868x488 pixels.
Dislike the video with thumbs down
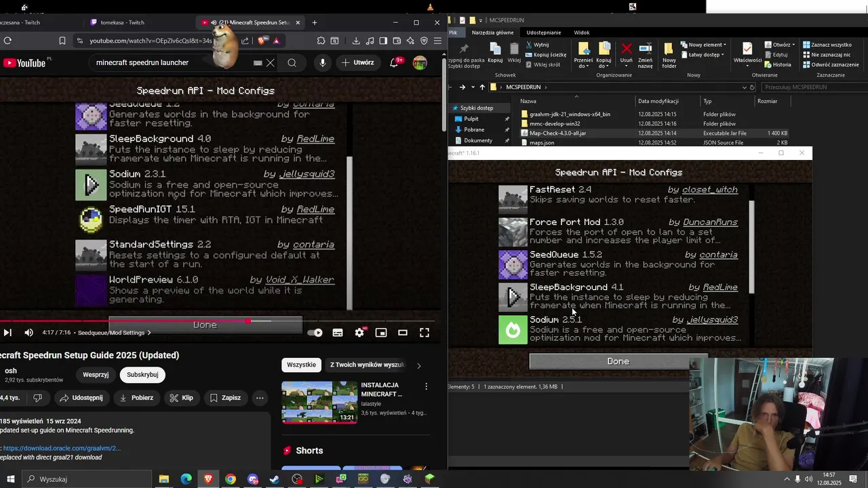[38, 398]
